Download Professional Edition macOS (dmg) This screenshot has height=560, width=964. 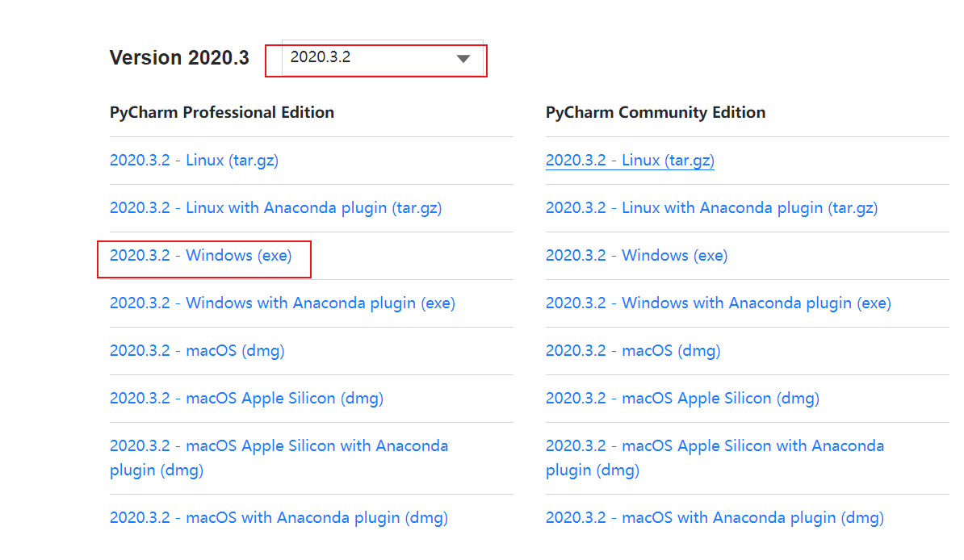point(197,351)
